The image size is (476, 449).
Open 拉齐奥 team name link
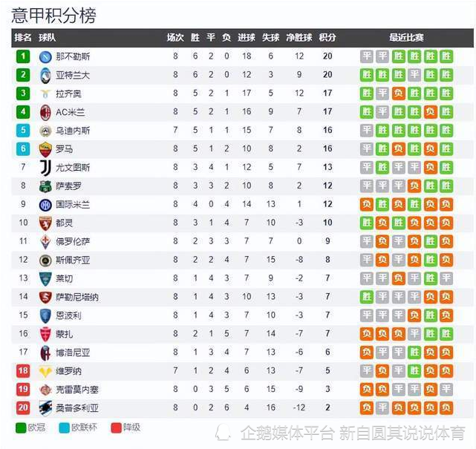coord(68,94)
